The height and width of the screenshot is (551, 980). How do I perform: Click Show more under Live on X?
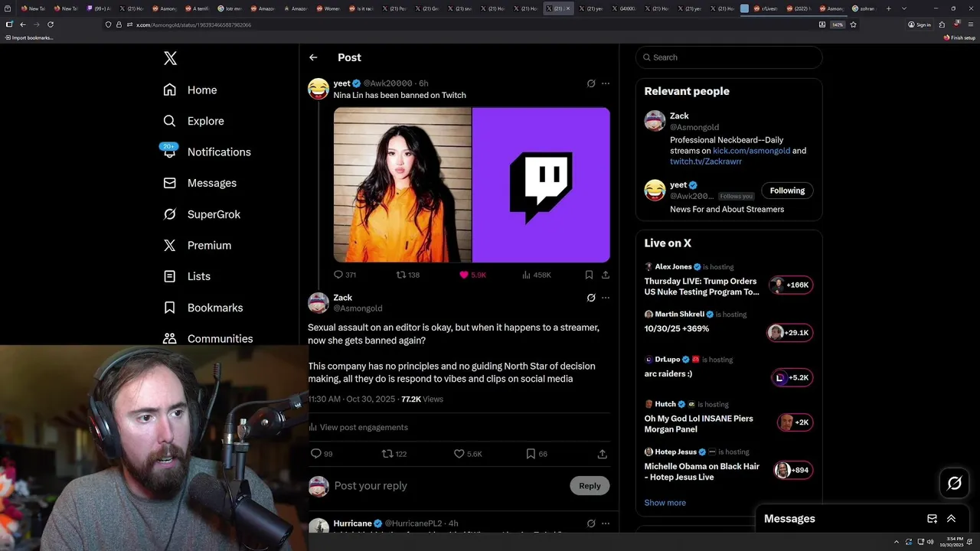(x=665, y=503)
